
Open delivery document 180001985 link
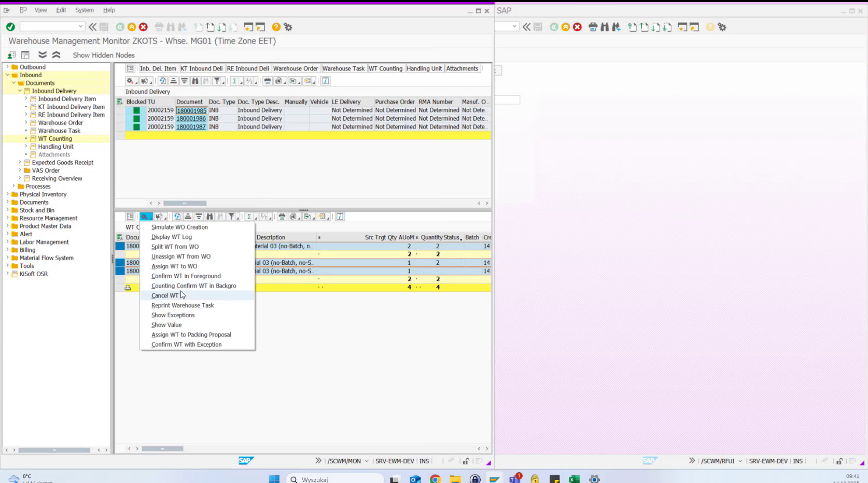[x=191, y=110]
